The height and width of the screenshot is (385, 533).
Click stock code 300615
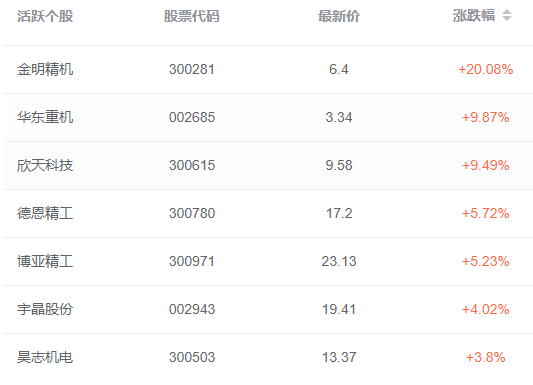click(x=192, y=165)
